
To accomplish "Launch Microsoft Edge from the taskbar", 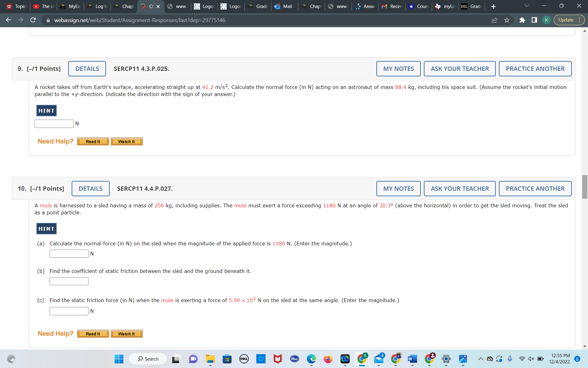I will [x=311, y=359].
